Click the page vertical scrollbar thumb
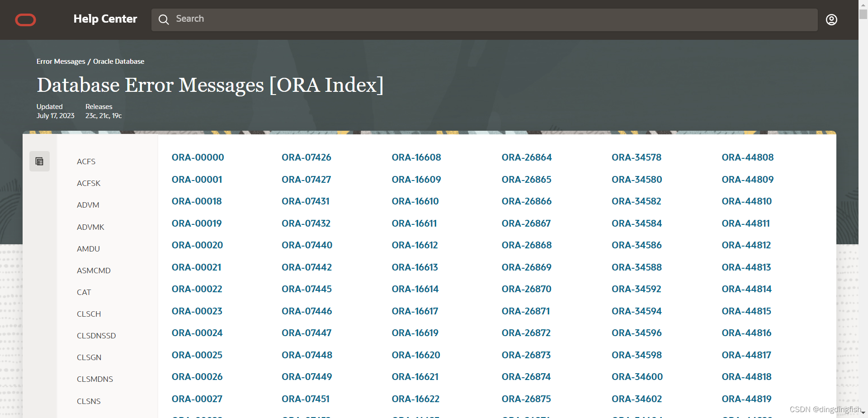This screenshot has height=418, width=868. (863, 14)
